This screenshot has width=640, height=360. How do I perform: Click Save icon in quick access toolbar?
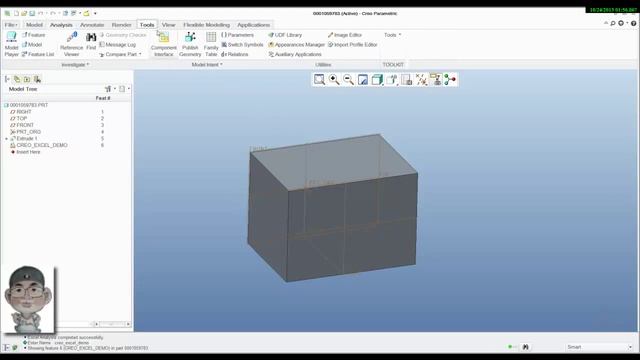(32, 13)
